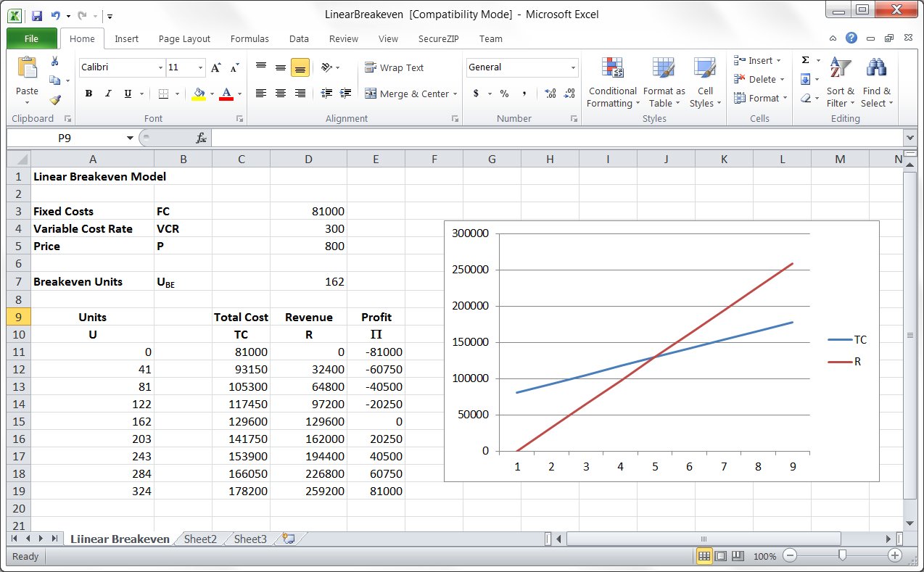Image resolution: width=924 pixels, height=572 pixels.
Task: Switch to the Formulas ribbon tab
Action: coord(249,39)
